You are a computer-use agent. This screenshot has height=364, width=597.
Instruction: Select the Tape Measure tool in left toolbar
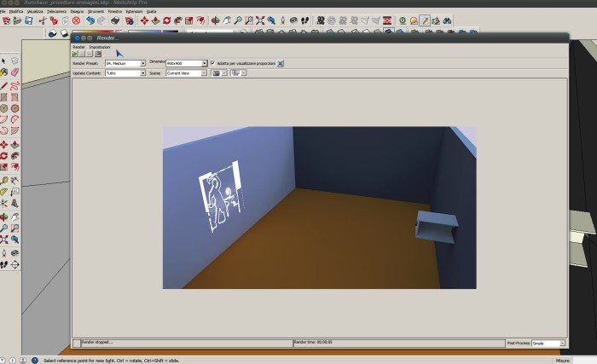[3, 181]
